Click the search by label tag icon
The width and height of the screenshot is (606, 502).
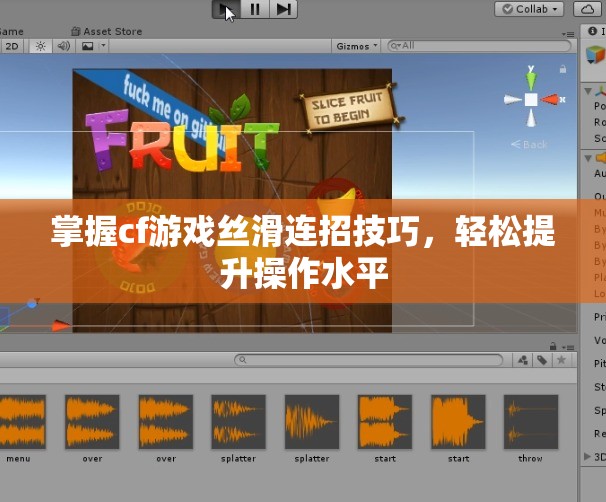point(542,360)
